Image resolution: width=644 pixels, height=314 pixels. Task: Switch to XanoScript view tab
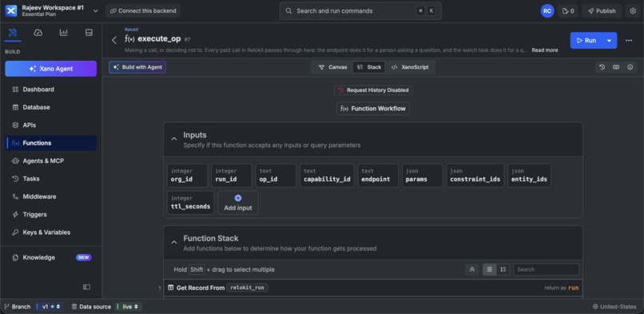[409, 67]
